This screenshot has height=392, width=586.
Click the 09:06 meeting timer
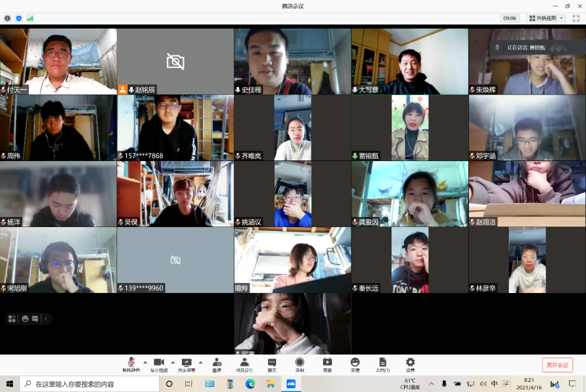[509, 18]
